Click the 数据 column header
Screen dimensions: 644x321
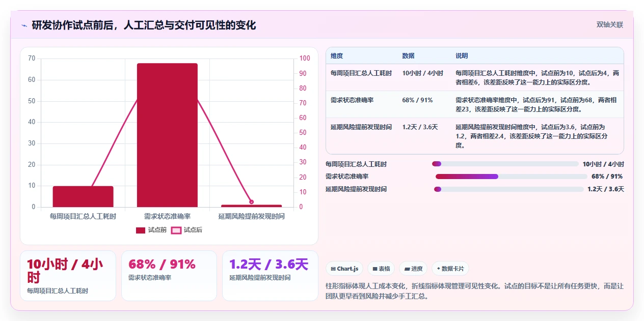click(x=408, y=56)
